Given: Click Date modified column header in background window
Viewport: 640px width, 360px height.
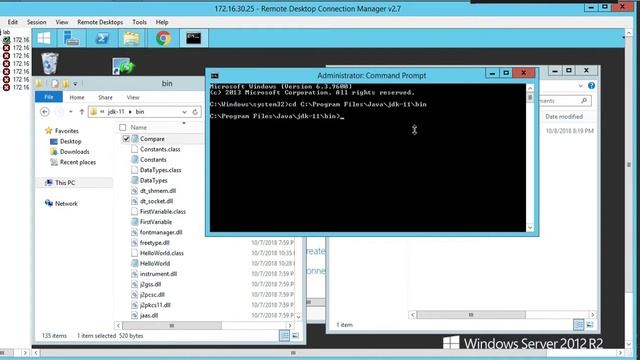Looking at the screenshot, I should pyautogui.click(x=564, y=116).
